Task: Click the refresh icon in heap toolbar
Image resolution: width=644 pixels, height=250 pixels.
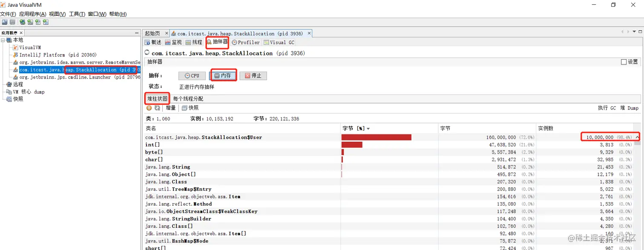Action: [x=157, y=108]
